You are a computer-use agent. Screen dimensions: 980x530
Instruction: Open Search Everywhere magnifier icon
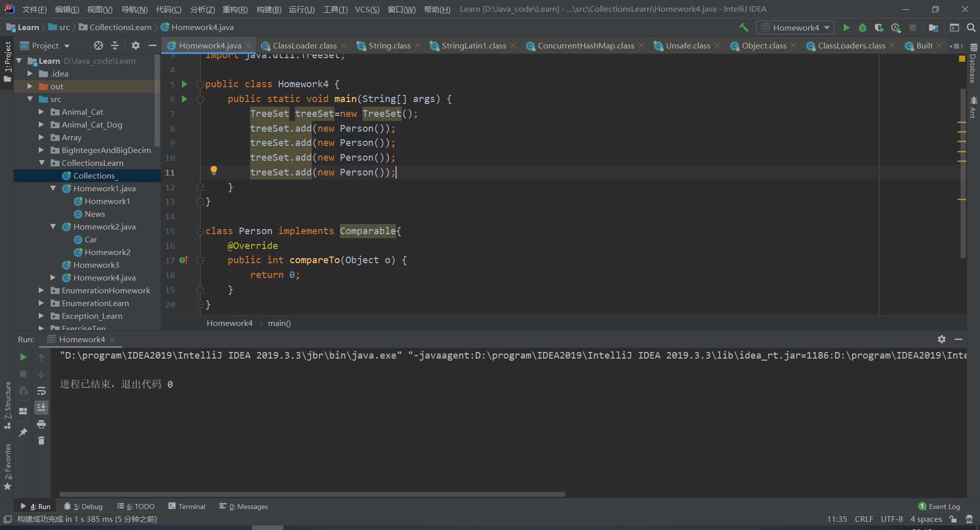971,28
